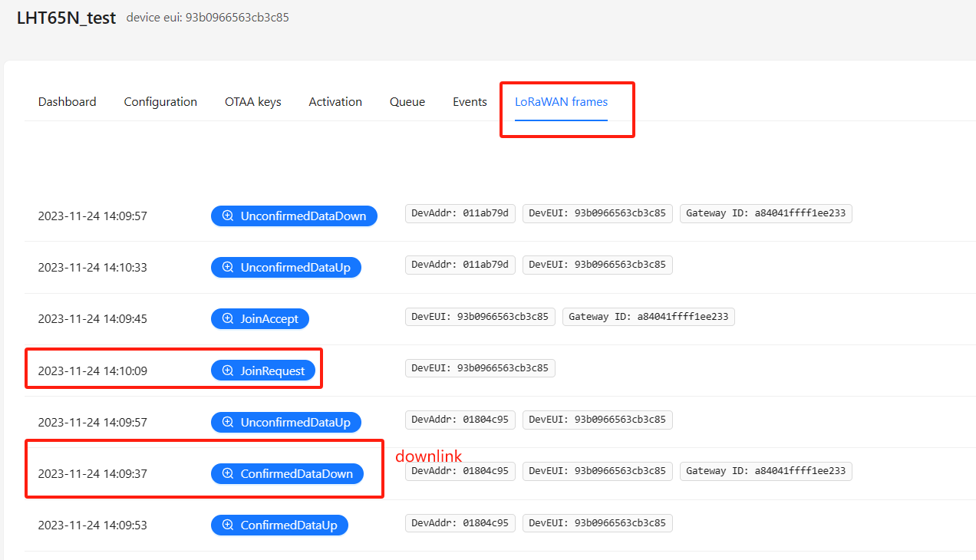Screen dimensions: 976x560
Task: Select the Queue tab
Action: tap(407, 101)
